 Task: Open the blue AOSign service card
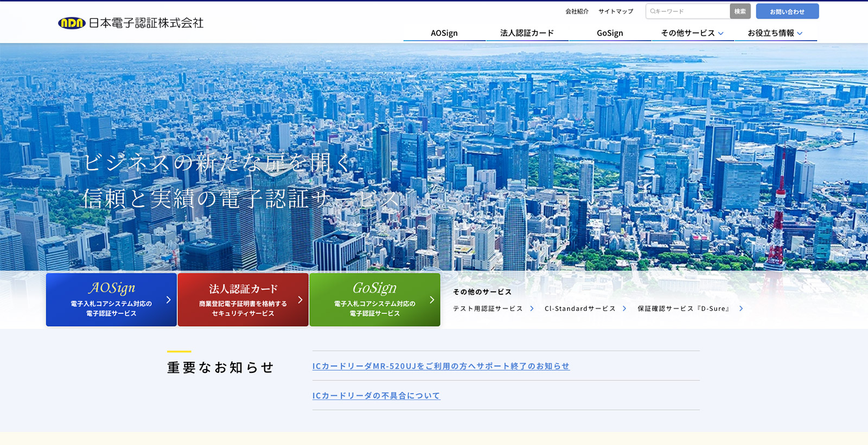111,300
